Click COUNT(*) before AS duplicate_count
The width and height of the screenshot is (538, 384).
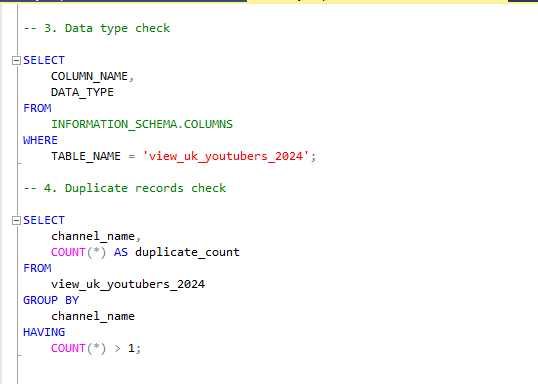(x=79, y=252)
